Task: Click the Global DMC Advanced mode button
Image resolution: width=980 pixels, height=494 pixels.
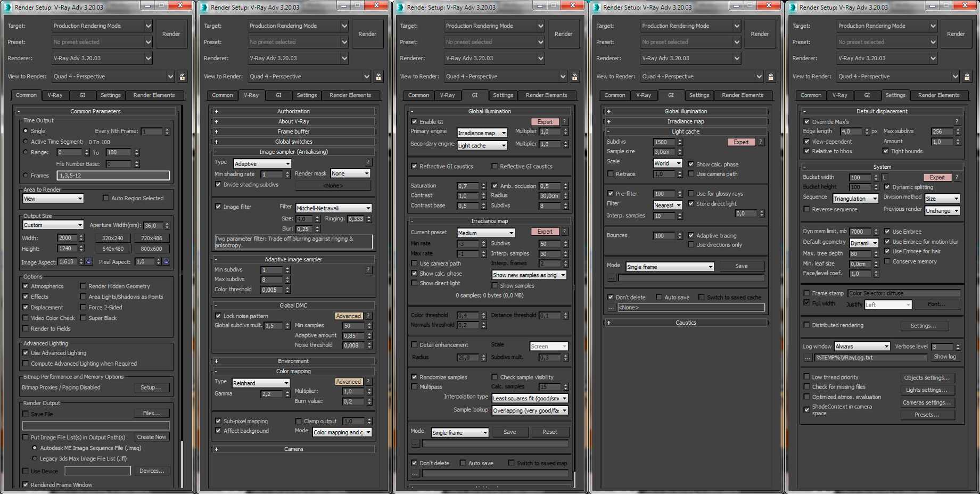Action: tap(349, 316)
